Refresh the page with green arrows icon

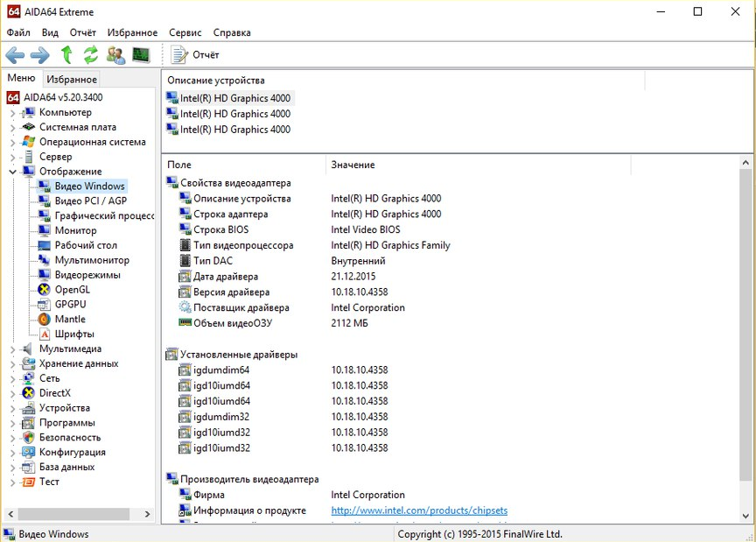[91, 54]
